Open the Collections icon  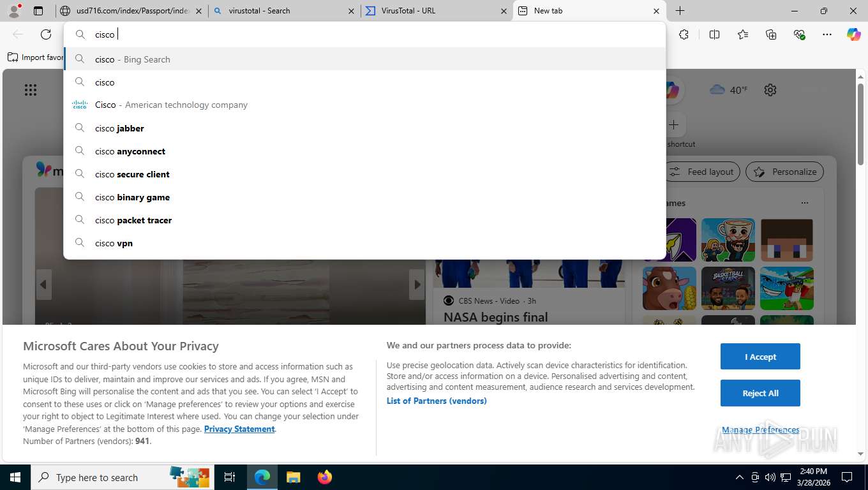771,34
